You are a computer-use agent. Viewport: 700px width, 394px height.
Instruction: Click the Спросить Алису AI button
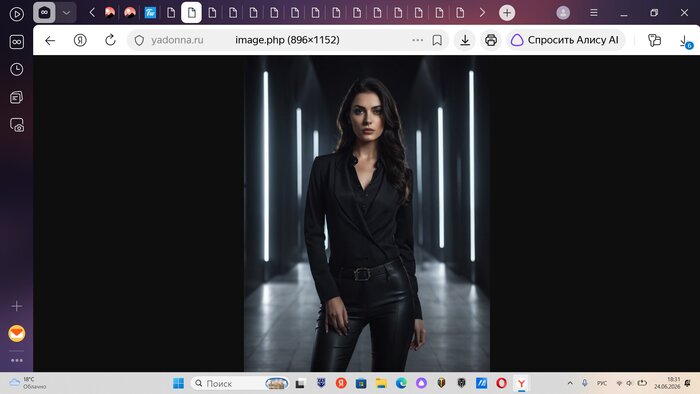click(565, 40)
